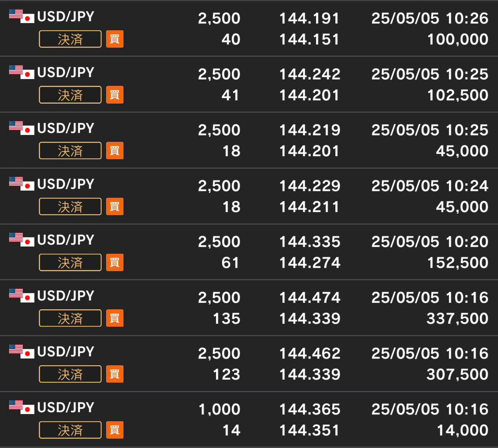Click the 337,500 profit value

click(x=457, y=319)
